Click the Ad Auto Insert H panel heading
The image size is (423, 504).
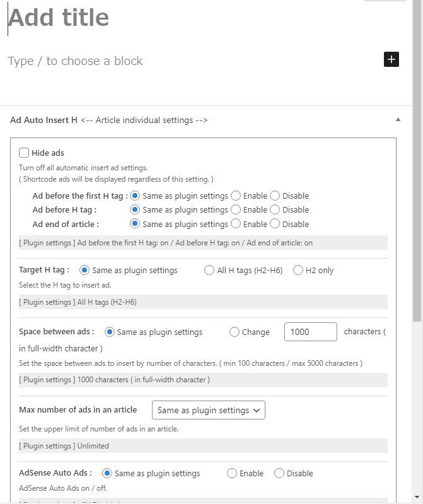coord(109,120)
